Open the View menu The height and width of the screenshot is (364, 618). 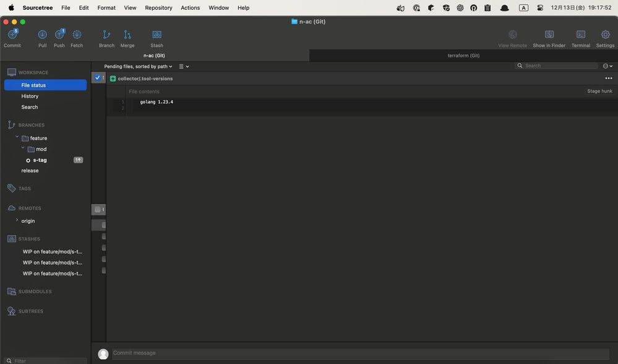pos(130,7)
